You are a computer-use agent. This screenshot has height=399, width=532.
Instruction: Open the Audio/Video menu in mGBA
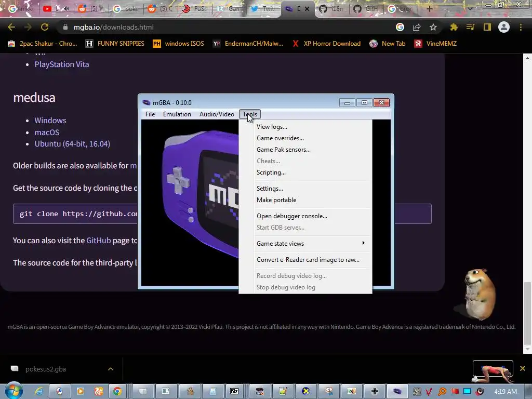point(217,114)
